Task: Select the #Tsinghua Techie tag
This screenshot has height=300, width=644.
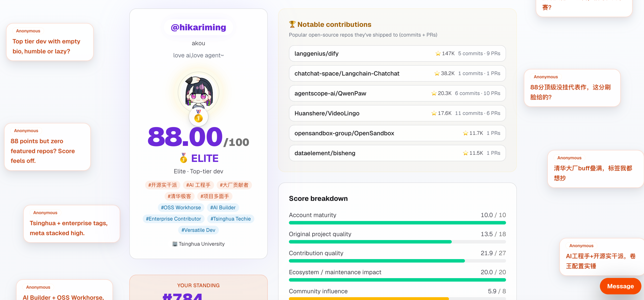Action: tap(231, 219)
